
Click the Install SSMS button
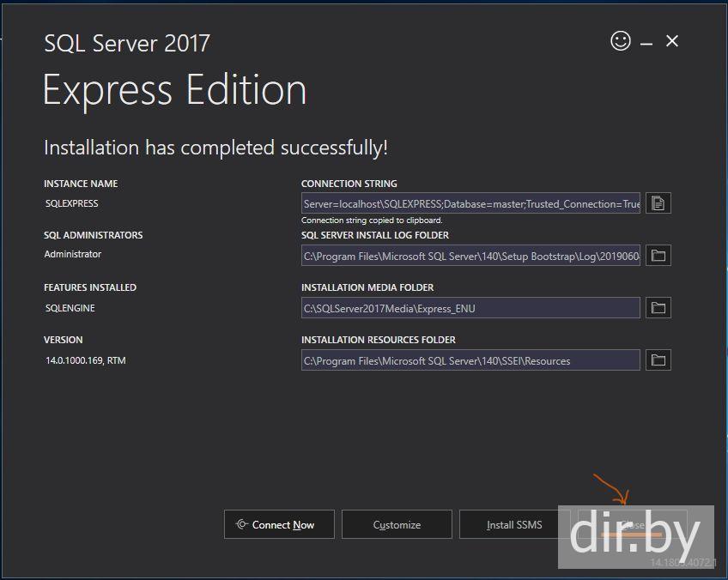pyautogui.click(x=514, y=525)
